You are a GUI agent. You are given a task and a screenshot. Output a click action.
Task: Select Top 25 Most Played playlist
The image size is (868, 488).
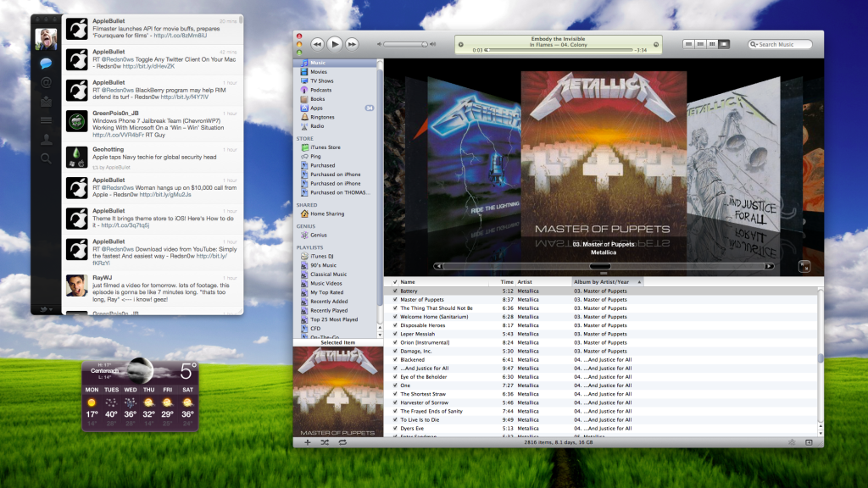334,319
